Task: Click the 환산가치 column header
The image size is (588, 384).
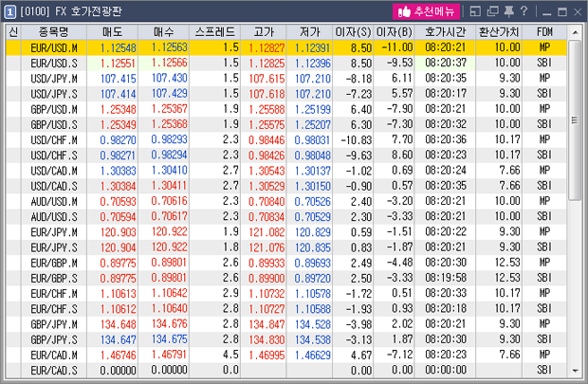Action: pos(499,32)
